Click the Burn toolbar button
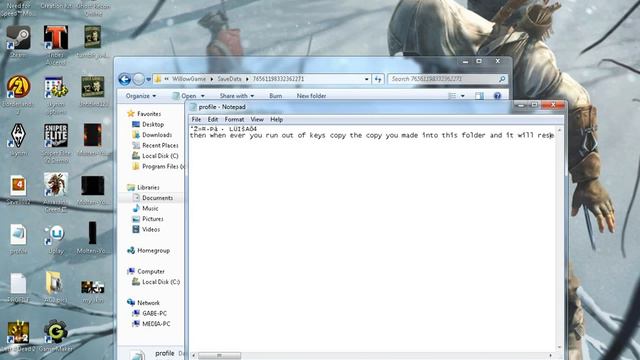 click(x=276, y=96)
